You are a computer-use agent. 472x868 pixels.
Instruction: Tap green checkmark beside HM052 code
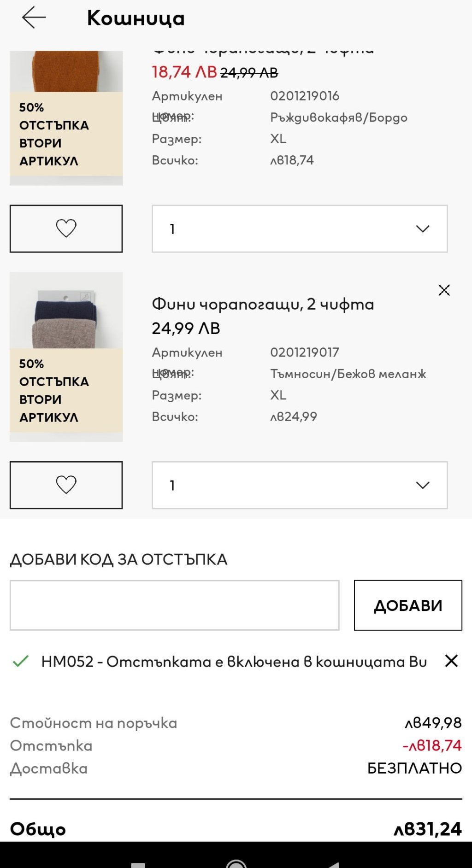tap(21, 661)
